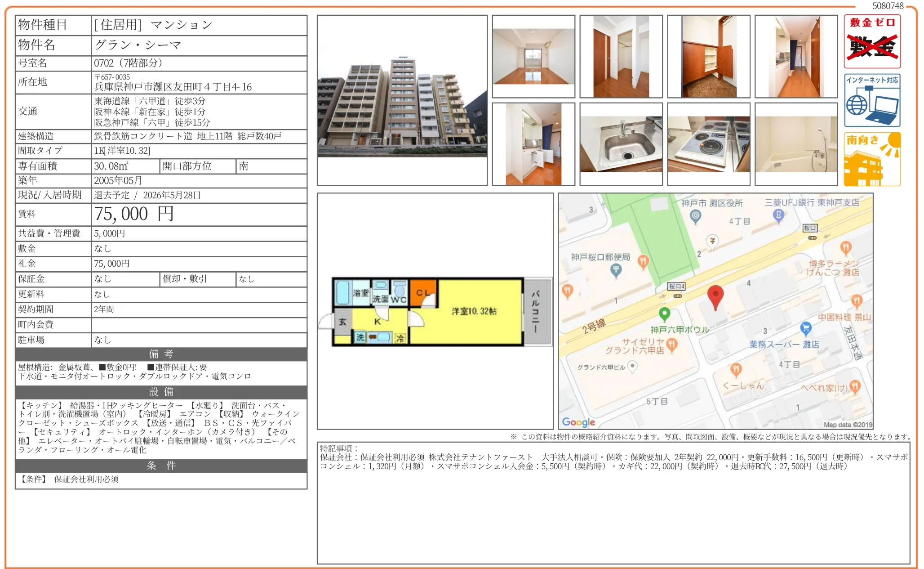
Task: Click the 備考 section header
Action: [161, 354]
